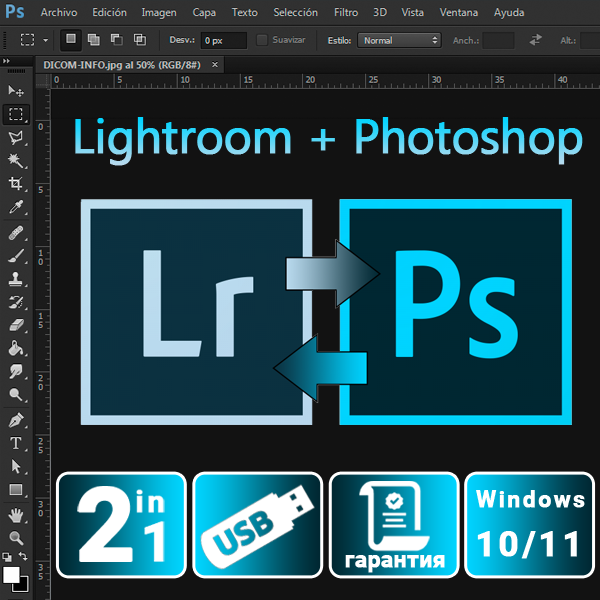Click the Photoshop Ps logo
This screenshot has width=600, height=600.
pos(15,12)
